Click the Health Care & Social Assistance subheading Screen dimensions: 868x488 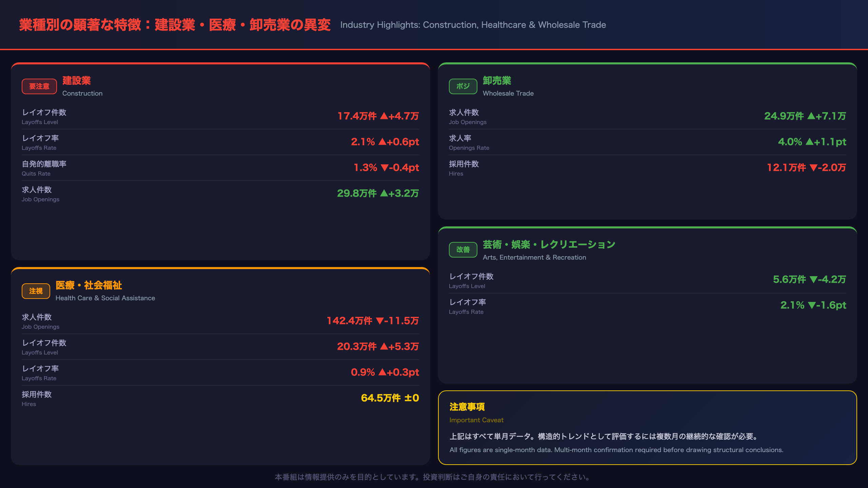click(105, 298)
